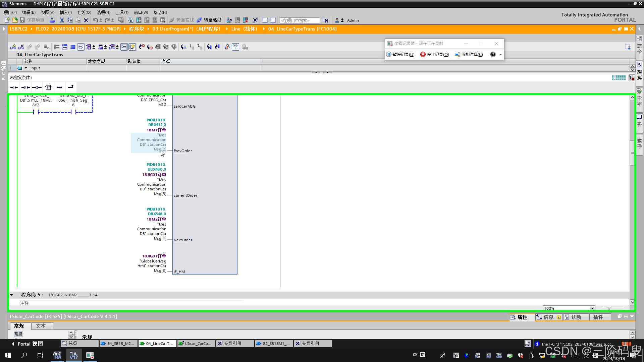Click the download to device icon
The width and height of the screenshot is (644, 362).
point(139,20)
